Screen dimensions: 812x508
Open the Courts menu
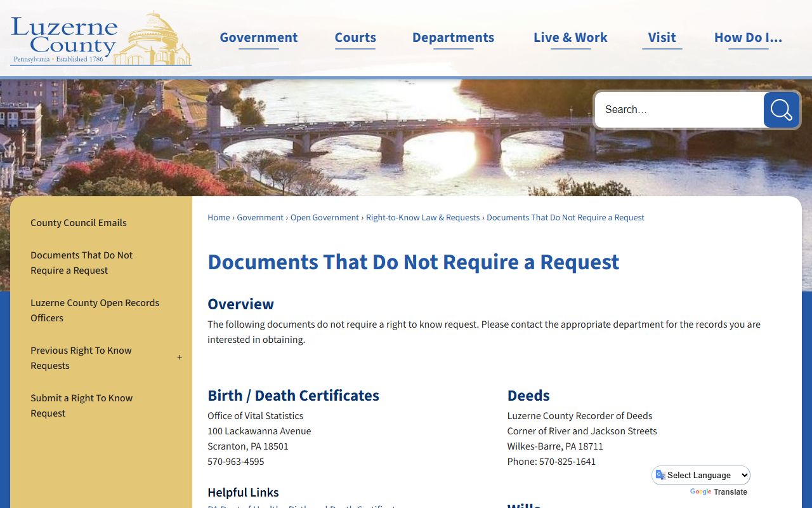click(355, 37)
